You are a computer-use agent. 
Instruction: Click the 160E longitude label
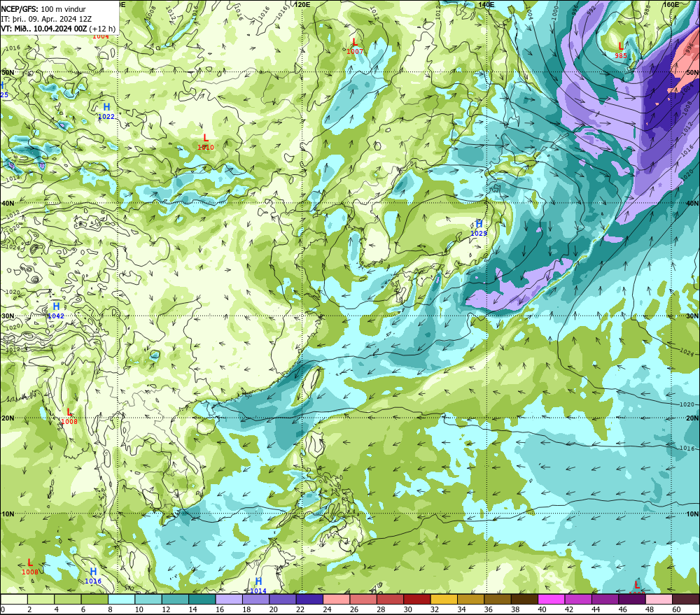(671, 4)
